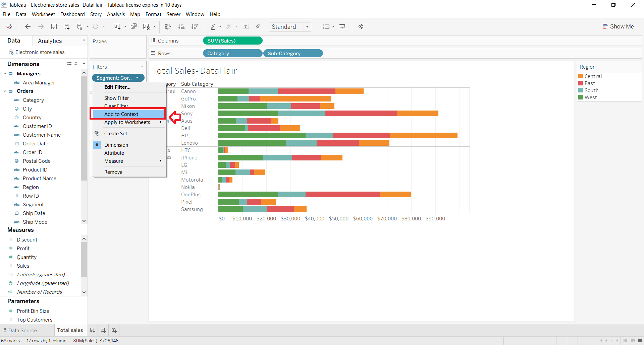Image resolution: width=644 pixels, height=345 pixels.
Task: Open the Tableau start page logo
Action: pos(9,26)
